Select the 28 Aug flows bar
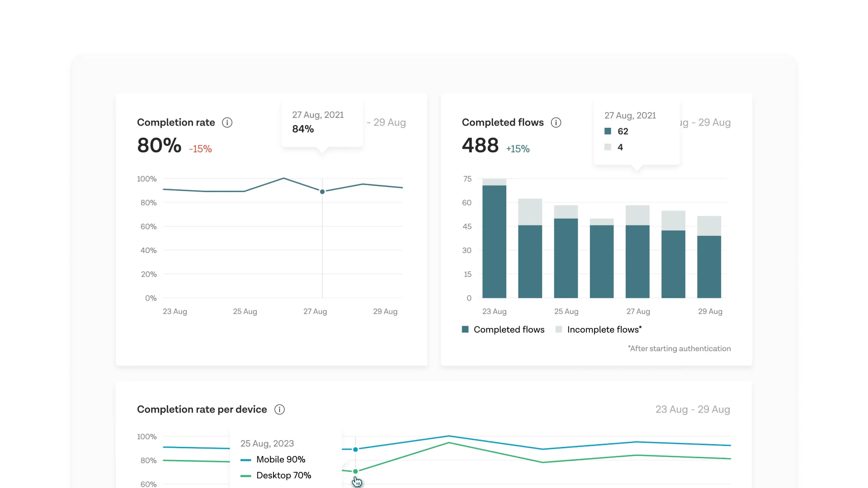This screenshot has height=488, width=868. [673, 264]
